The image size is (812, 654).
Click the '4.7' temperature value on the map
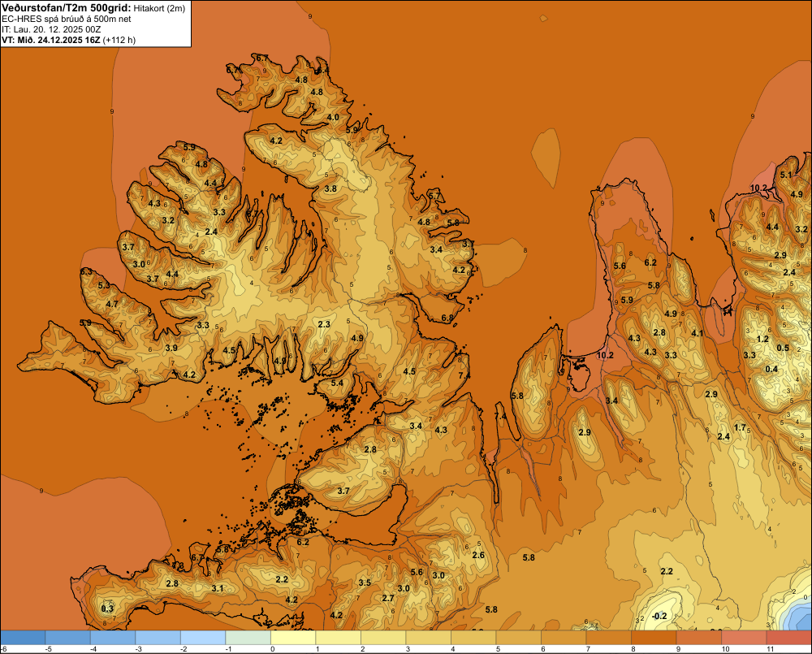click(x=112, y=304)
